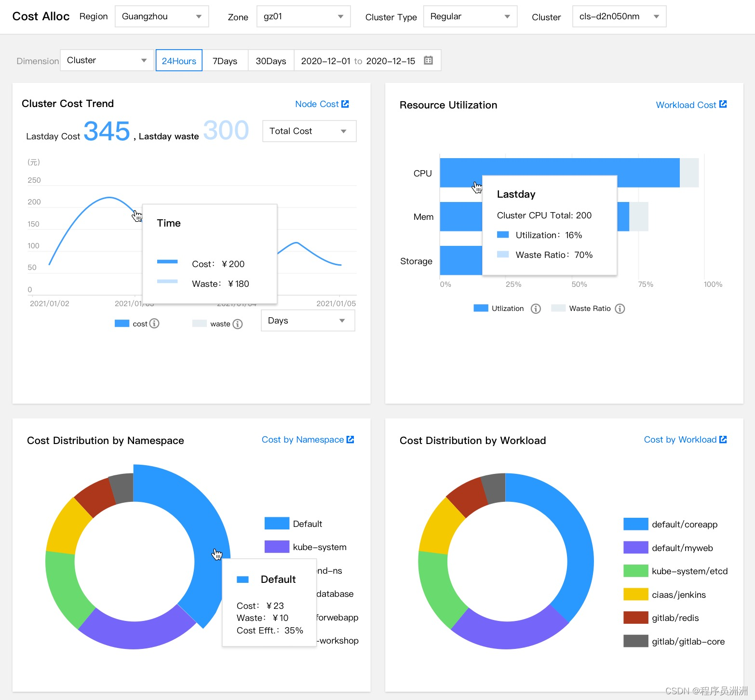Image resolution: width=755 pixels, height=700 pixels.
Task: Toggle the cost series legend swatch
Action: tap(122, 323)
